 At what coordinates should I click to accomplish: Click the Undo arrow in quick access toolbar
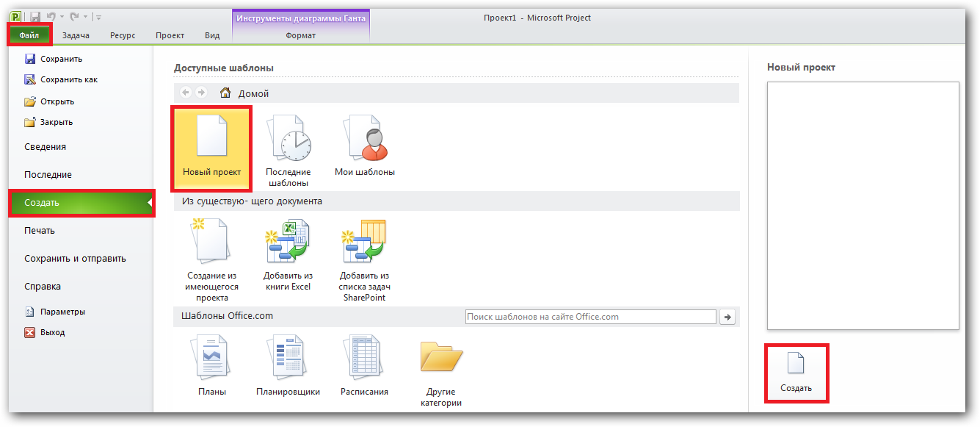tap(51, 16)
